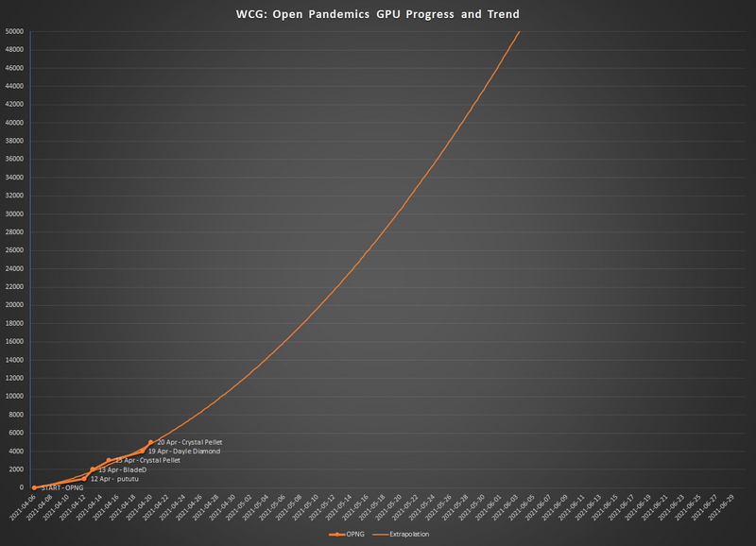Viewport: 756px width, 546px height.
Task: Click the 38000 y-axis label
Action: (x=14, y=141)
